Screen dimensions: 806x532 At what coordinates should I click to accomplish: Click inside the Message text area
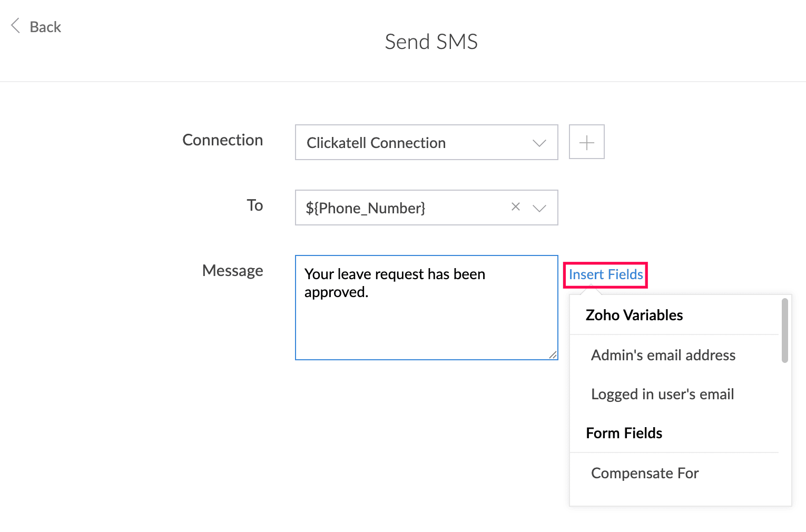pos(426,308)
